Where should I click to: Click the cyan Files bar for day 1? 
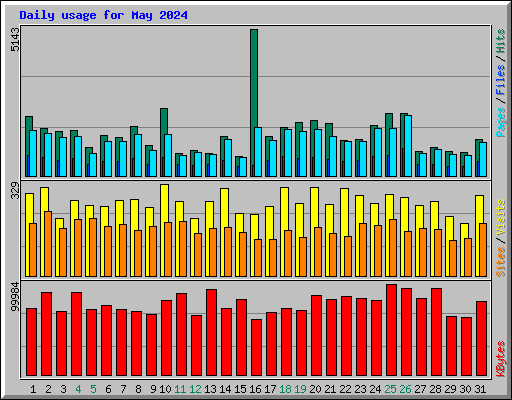(33, 154)
